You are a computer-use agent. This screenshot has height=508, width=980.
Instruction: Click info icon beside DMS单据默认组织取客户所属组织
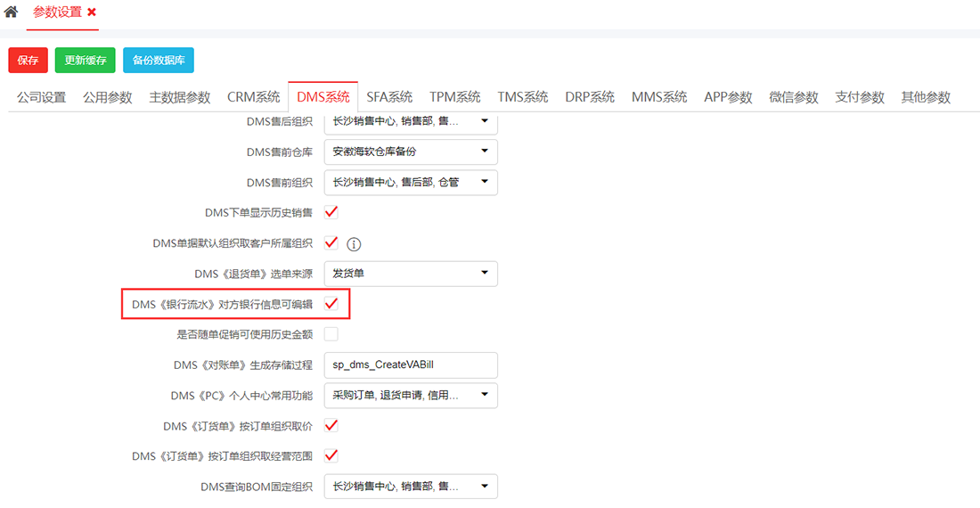[x=354, y=244]
